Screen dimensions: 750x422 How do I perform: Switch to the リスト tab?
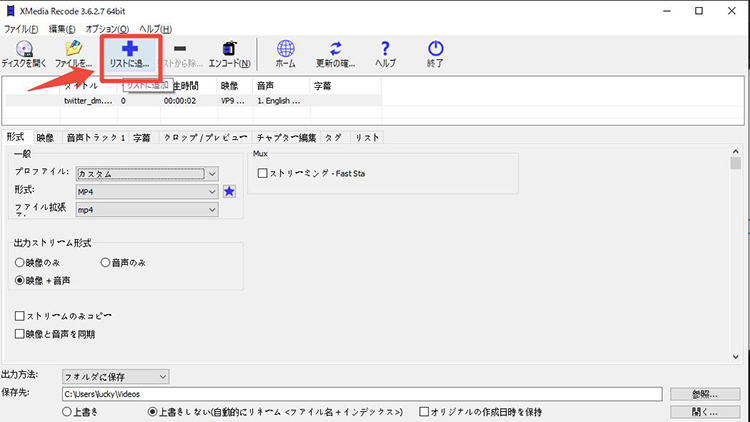[367, 138]
